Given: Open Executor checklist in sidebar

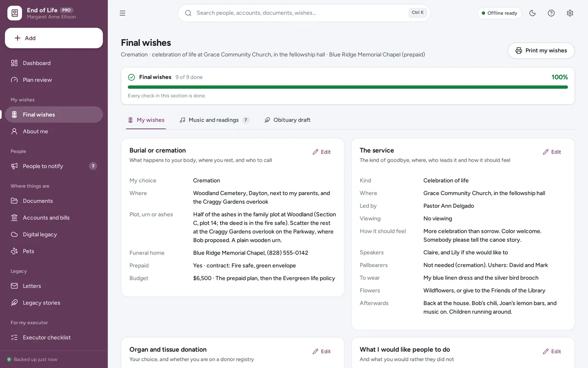Looking at the screenshot, I should click(54, 337).
